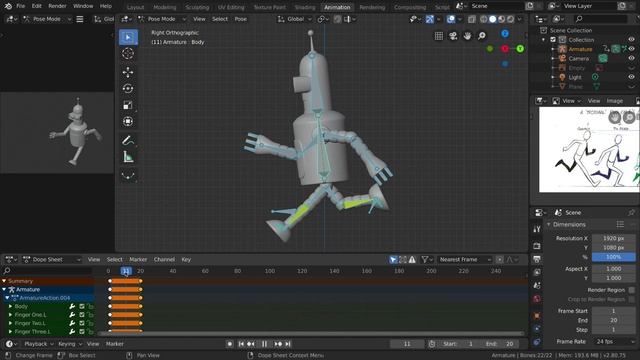This screenshot has height=360, width=640.
Task: Uncheck the Collection exclude checkbox
Action: coord(553,40)
